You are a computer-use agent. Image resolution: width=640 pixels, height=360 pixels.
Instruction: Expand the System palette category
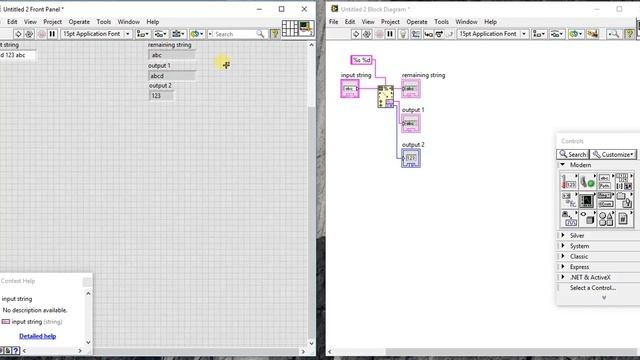tap(563, 246)
